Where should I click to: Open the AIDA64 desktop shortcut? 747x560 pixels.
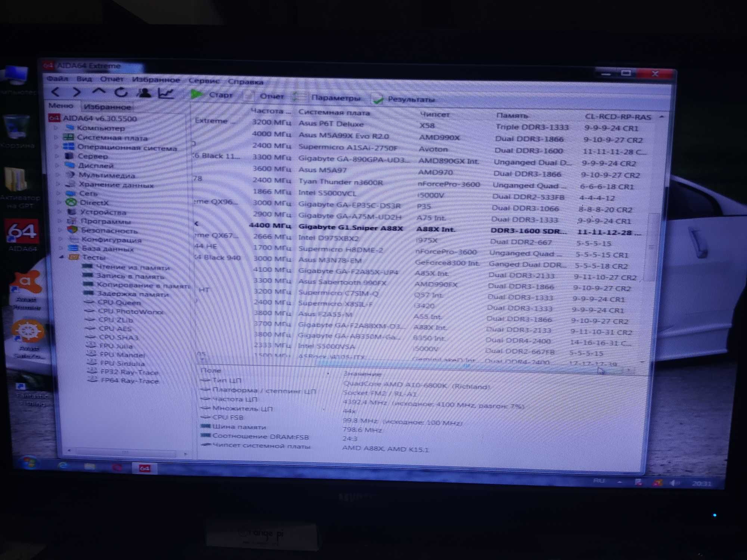pyautogui.click(x=23, y=236)
